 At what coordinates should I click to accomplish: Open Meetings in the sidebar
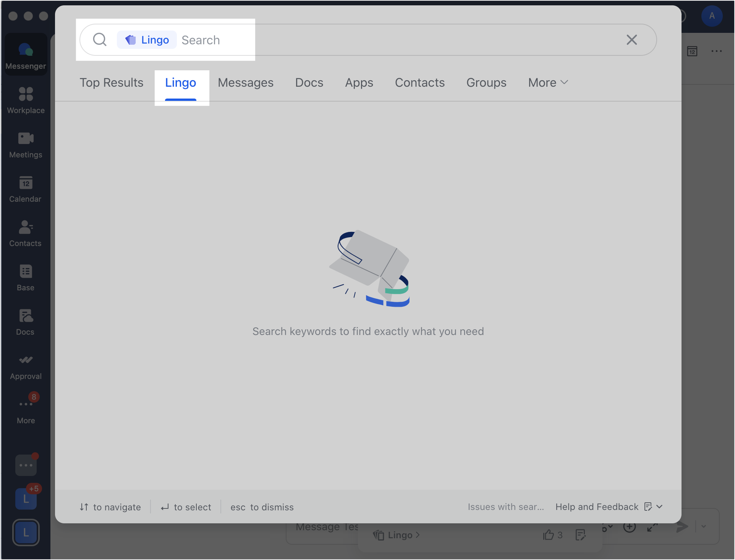click(x=25, y=144)
